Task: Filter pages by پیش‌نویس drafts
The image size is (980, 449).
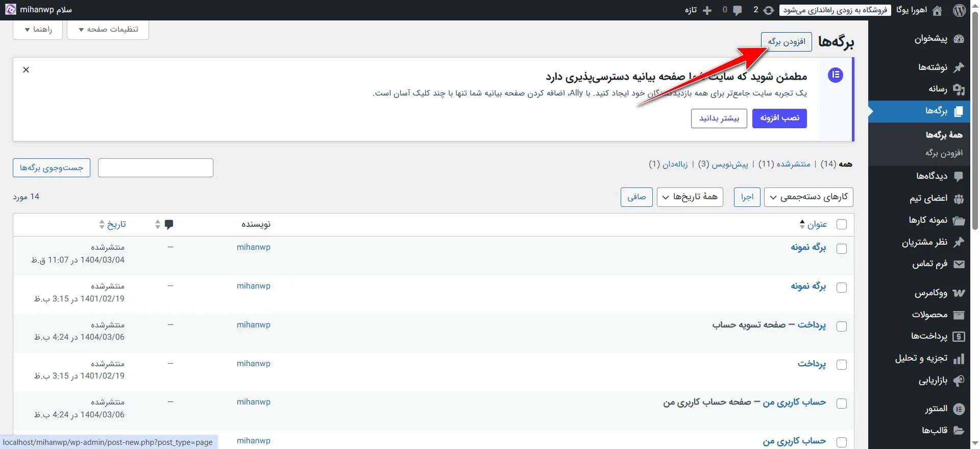Action: tap(730, 164)
